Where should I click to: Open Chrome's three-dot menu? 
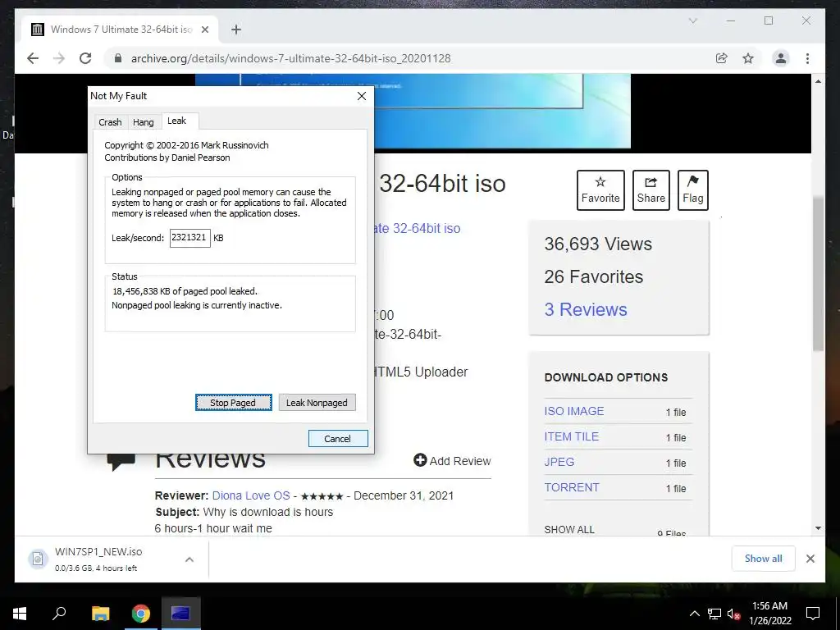click(807, 58)
